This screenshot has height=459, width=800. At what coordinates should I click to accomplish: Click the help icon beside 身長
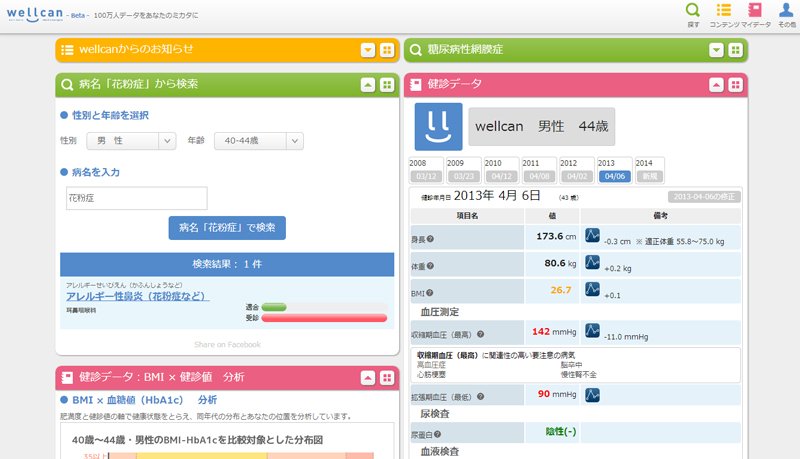(430, 239)
